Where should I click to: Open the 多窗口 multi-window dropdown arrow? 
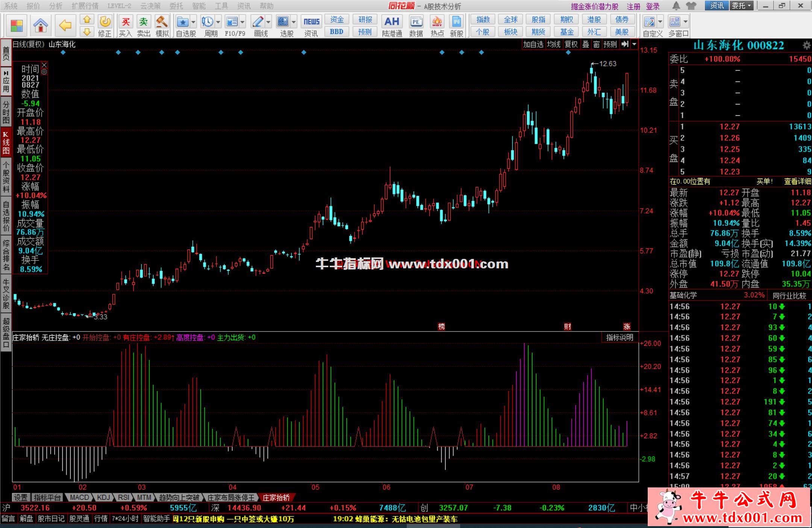coord(686,21)
